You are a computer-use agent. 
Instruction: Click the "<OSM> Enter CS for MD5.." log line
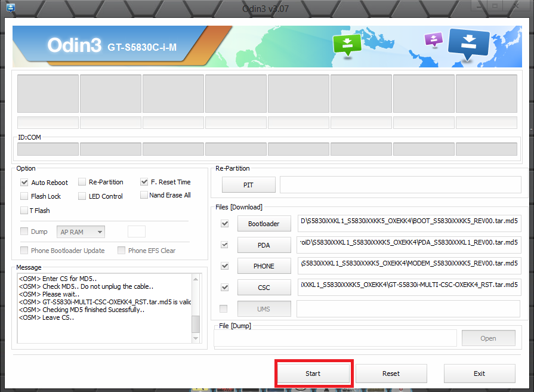pos(58,279)
